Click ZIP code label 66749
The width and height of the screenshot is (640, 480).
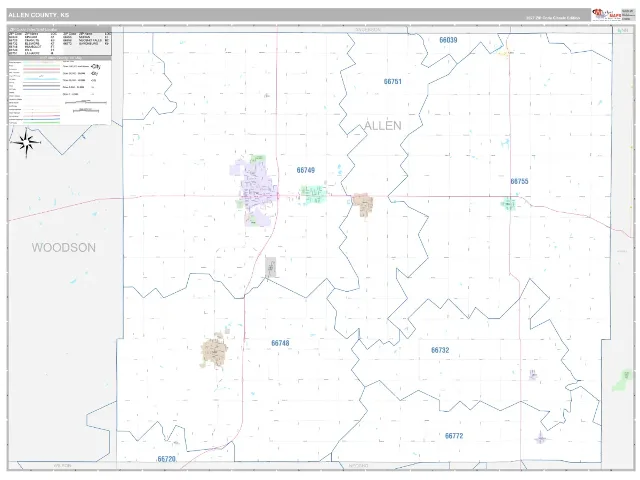point(306,170)
